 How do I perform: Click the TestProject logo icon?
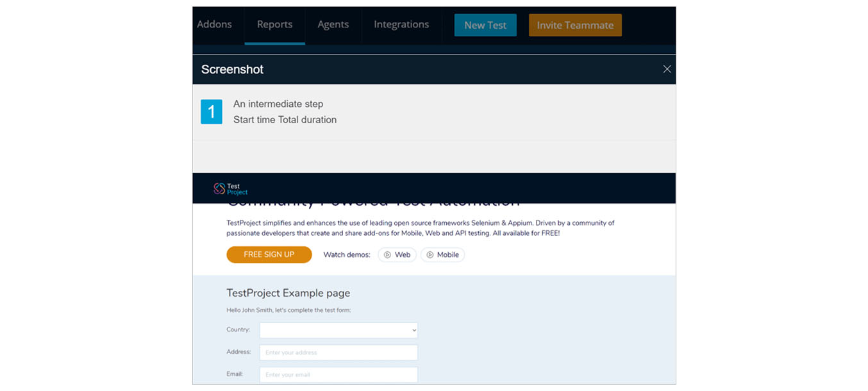point(219,188)
